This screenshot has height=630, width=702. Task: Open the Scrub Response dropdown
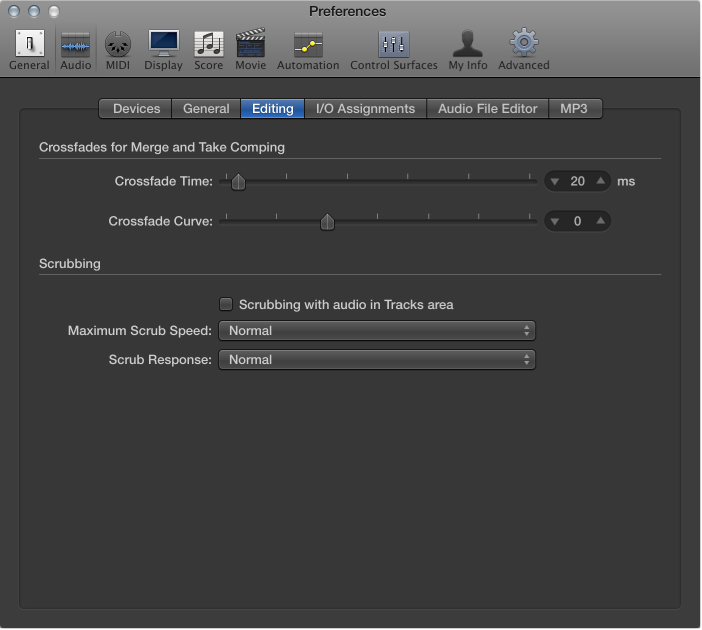pyautogui.click(x=377, y=360)
